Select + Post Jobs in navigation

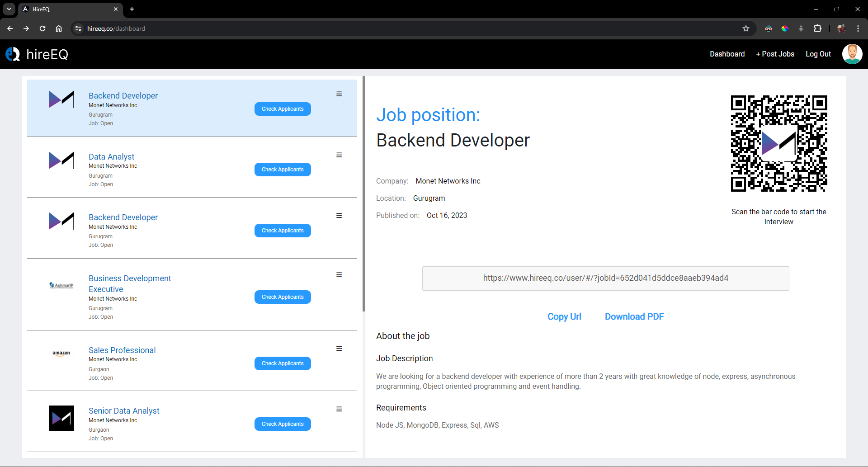[775, 54]
